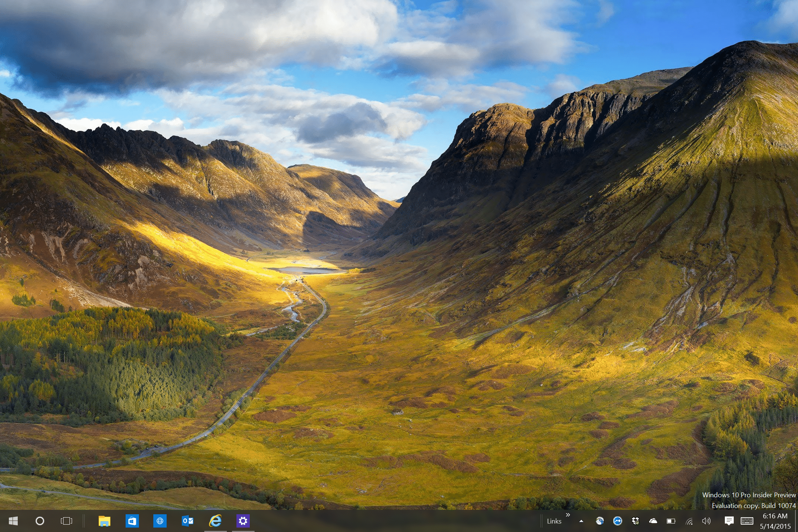Click the globe tray icon
The image size is (798, 532).
(600, 521)
